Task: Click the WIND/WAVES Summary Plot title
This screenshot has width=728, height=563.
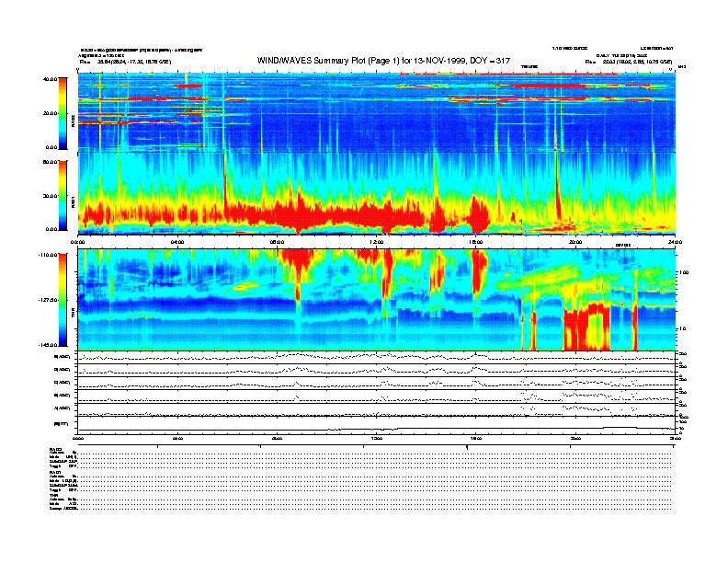Action: pyautogui.click(x=383, y=61)
